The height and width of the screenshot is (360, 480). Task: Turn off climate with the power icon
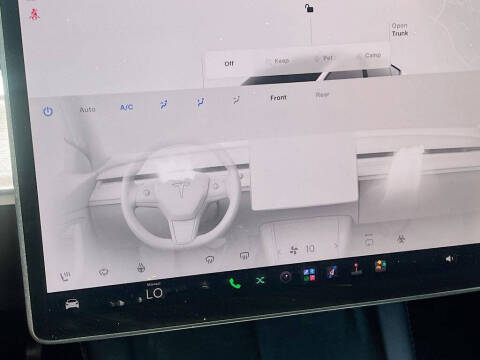click(48, 111)
